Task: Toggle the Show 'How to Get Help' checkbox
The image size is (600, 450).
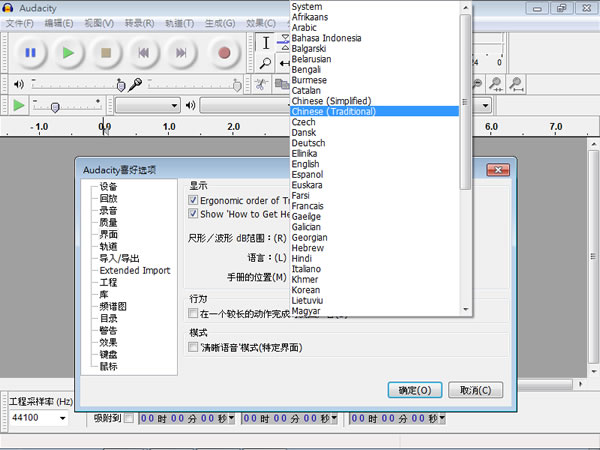Action: 193,214
